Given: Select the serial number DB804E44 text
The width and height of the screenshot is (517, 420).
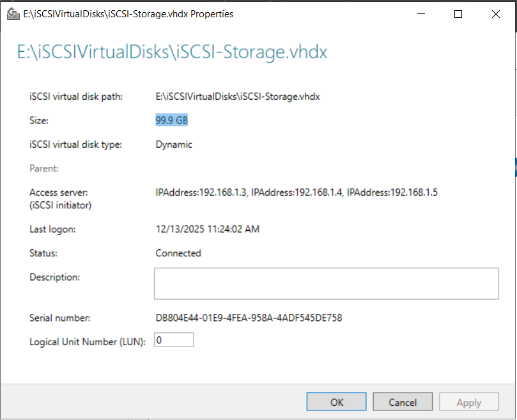Looking at the screenshot, I should 249,318.
